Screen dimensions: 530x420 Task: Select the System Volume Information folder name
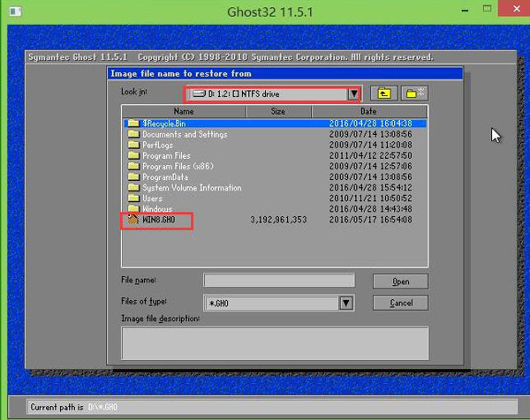click(192, 188)
